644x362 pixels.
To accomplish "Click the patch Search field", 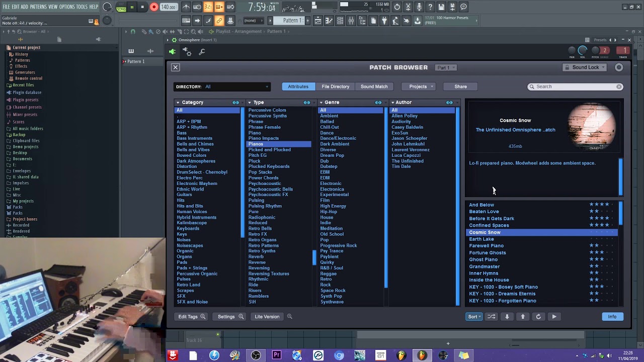I will (576, 86).
